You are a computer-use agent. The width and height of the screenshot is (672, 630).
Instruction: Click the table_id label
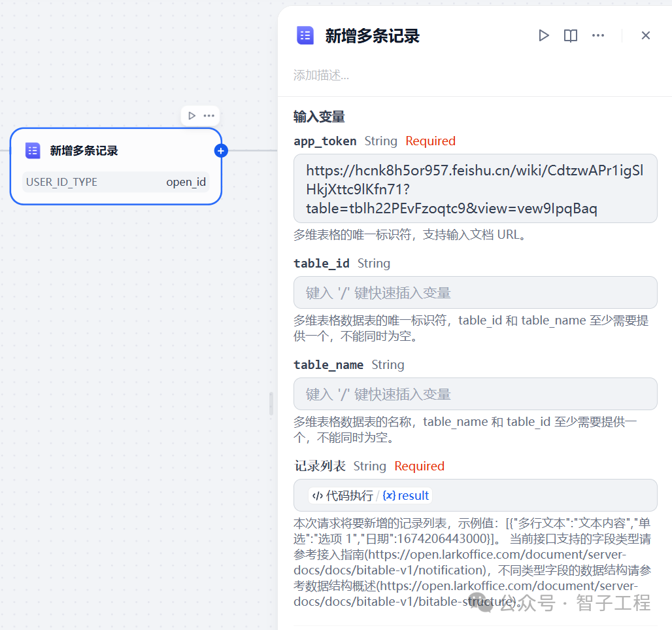tap(322, 264)
